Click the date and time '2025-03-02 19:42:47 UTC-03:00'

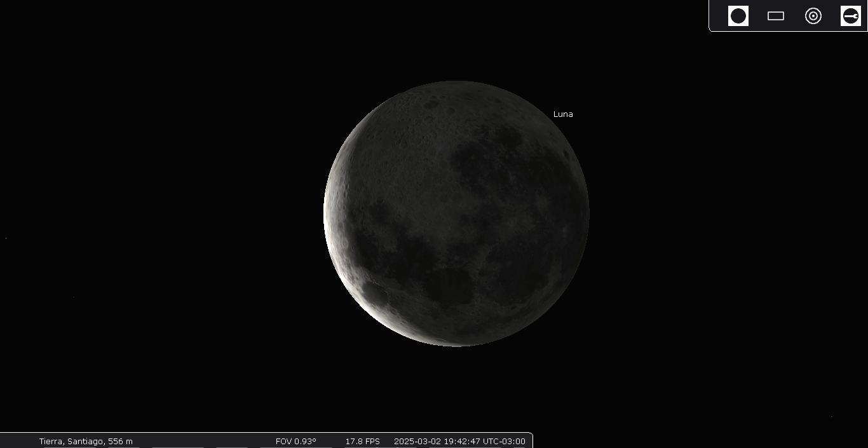click(459, 441)
